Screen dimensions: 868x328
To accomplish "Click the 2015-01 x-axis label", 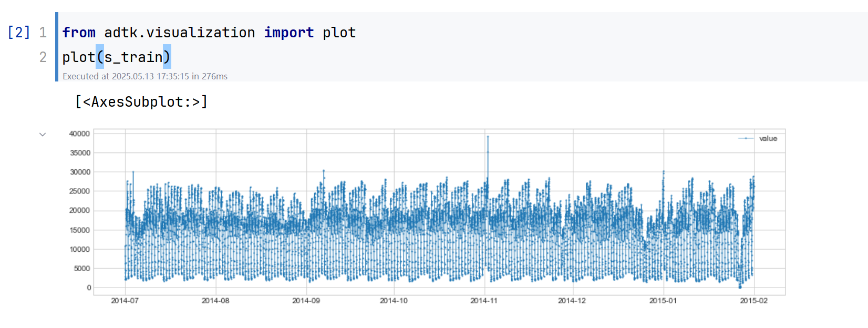I will point(663,301).
